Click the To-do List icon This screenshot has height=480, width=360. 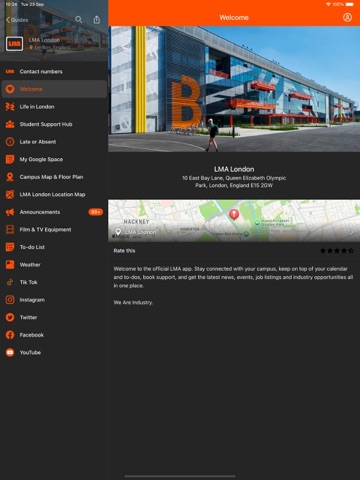pyautogui.click(x=10, y=247)
